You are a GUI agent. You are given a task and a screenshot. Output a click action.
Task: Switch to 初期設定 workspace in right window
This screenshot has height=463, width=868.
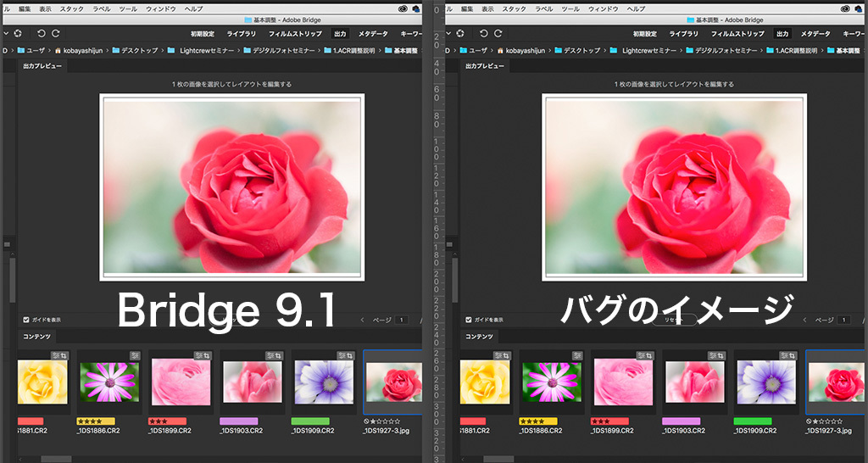click(x=645, y=34)
